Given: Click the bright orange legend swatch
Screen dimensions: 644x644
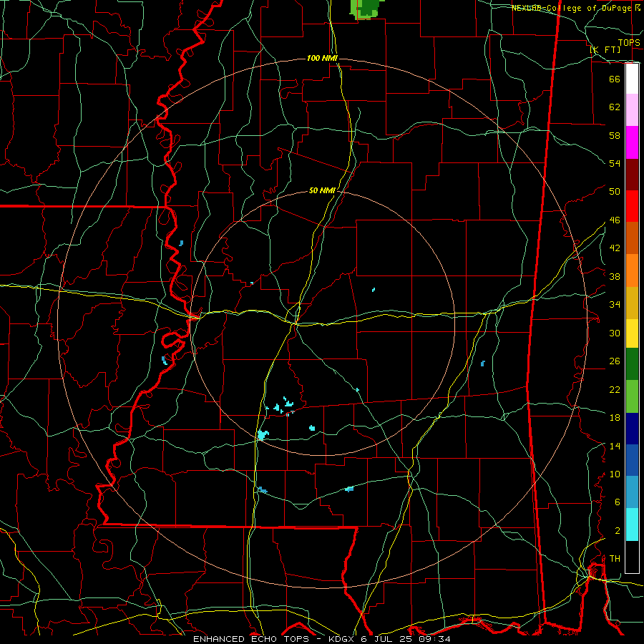Looking at the screenshot, I should [x=632, y=270].
